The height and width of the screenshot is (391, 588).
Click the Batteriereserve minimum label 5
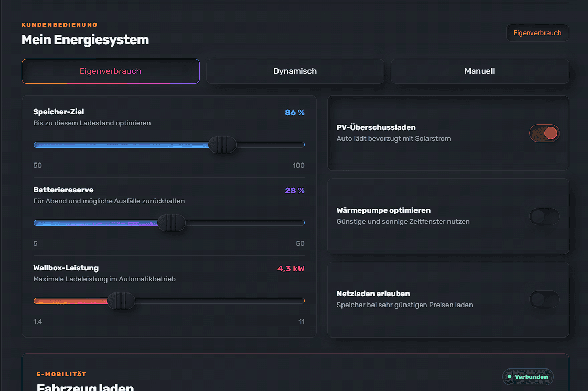(35, 243)
